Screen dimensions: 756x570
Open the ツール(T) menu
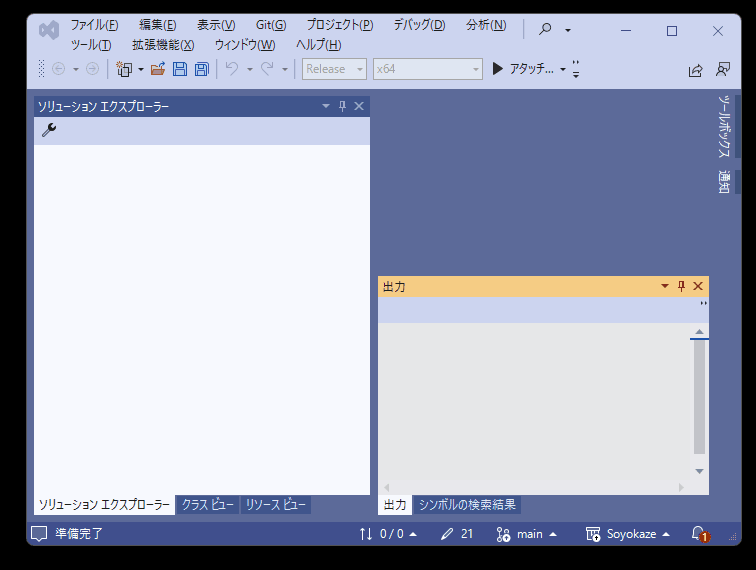click(91, 45)
